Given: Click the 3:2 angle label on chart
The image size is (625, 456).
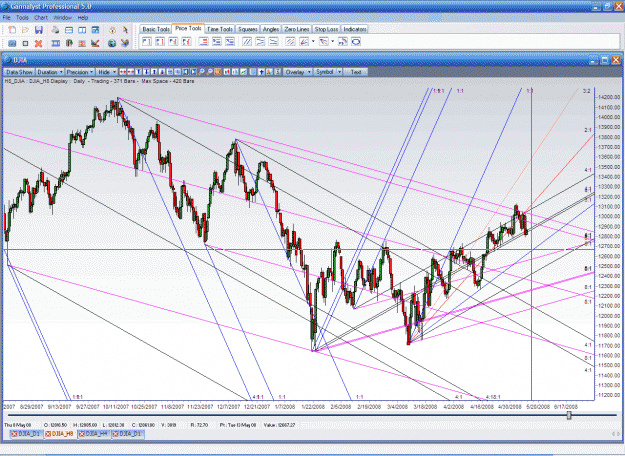Looking at the screenshot, I should (587, 91).
